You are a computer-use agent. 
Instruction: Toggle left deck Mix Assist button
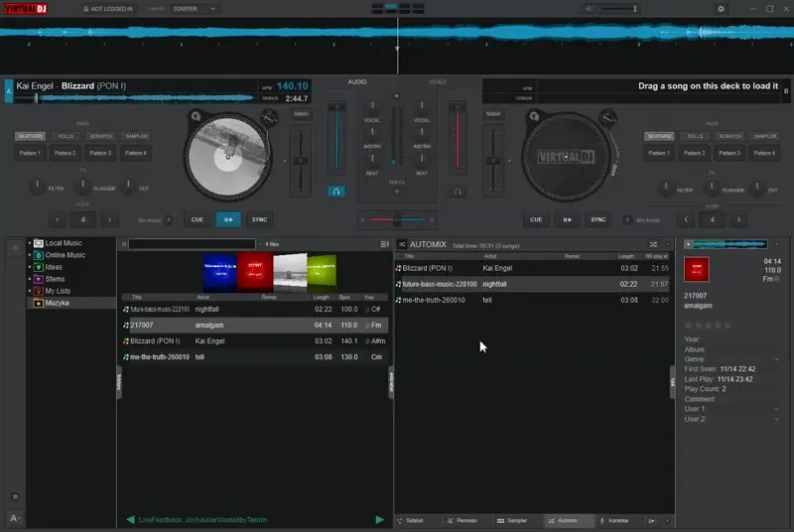coord(169,220)
